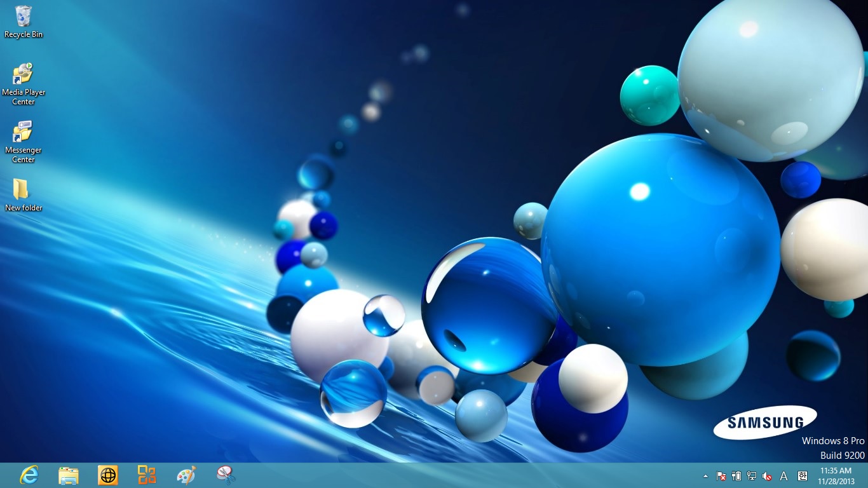
Task: Select the Media Player Center shortcut
Action: click(x=24, y=84)
